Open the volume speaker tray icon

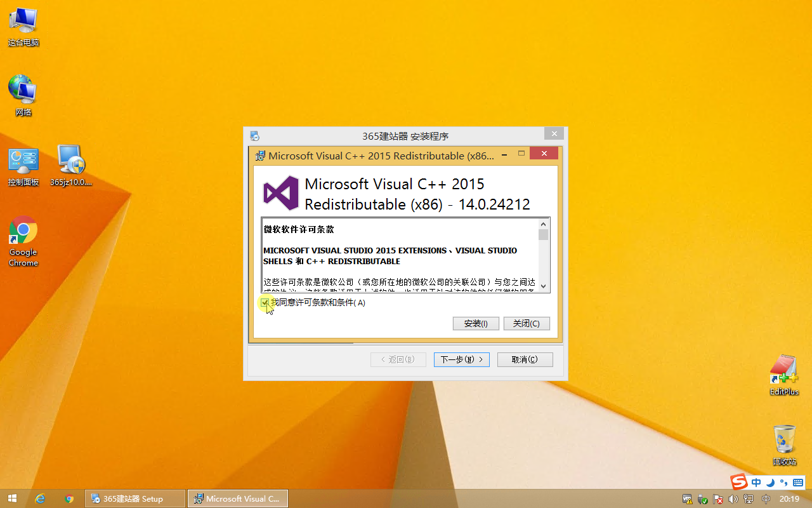coord(733,499)
